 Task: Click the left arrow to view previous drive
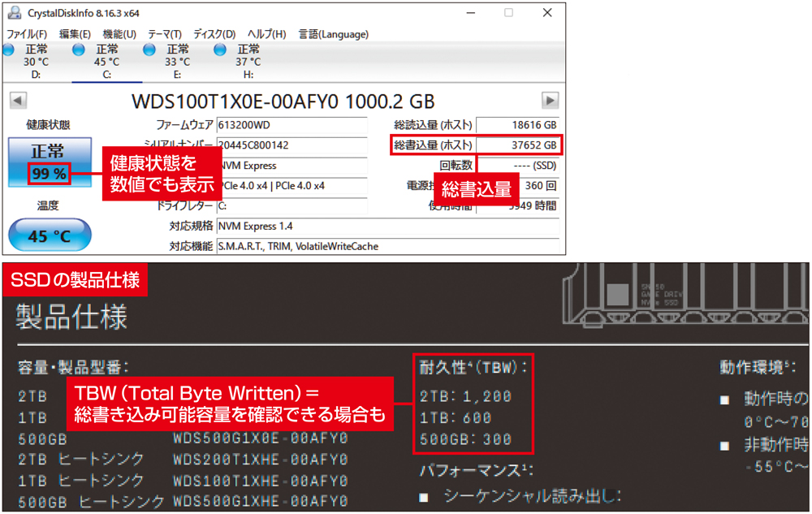pos(18,101)
